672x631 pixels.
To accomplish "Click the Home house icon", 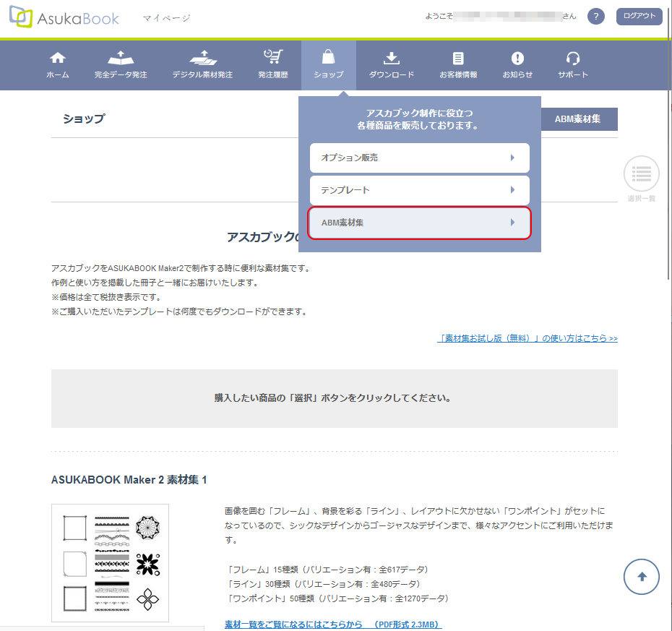I will [58, 59].
